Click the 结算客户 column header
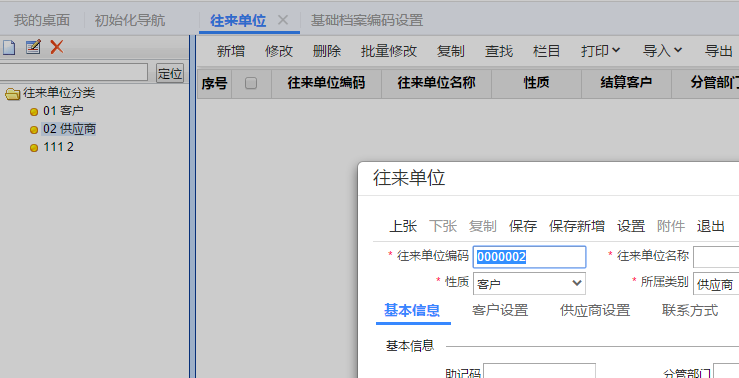The width and height of the screenshot is (739, 378). coord(626,83)
